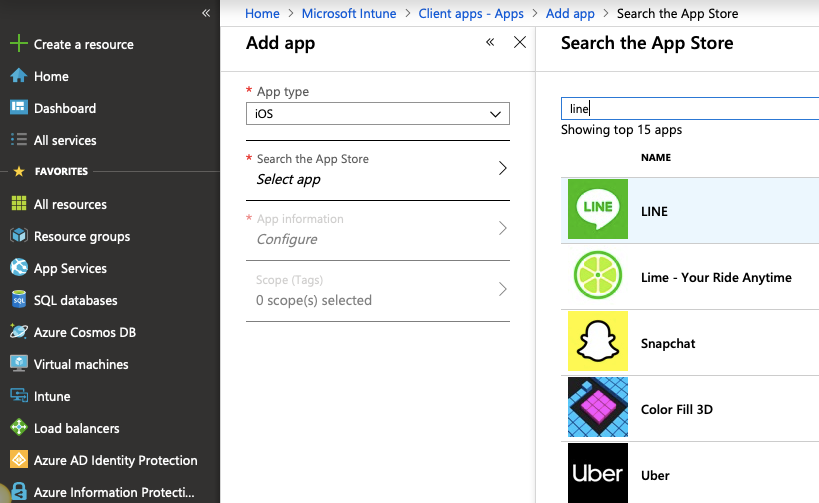The width and height of the screenshot is (819, 503).
Task: Open the Azure Cosmos DB icon
Action: click(18, 332)
